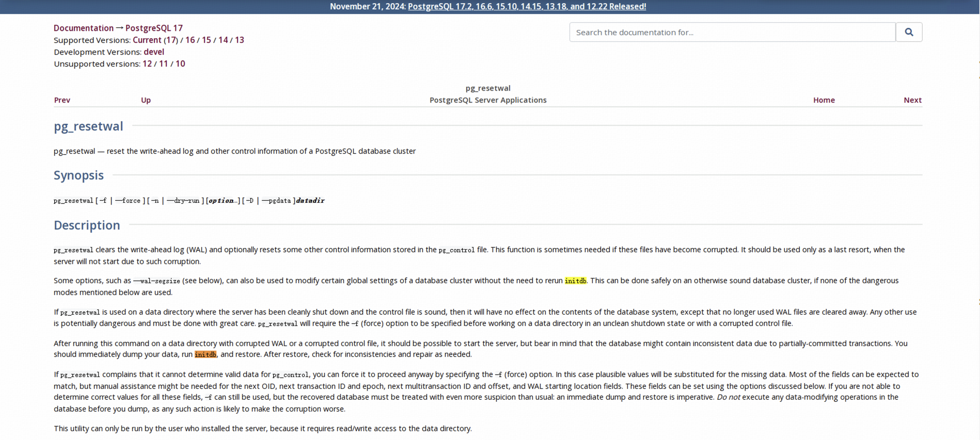Screen dimensions: 980x440
Task: Navigate to the Next page
Action: coord(912,100)
